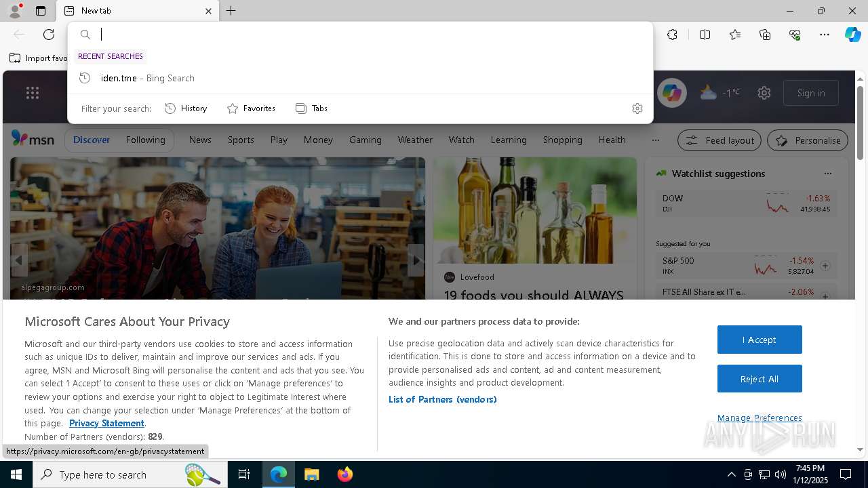Open the Shopping category
Screen dimensions: 868x488
coord(563,140)
